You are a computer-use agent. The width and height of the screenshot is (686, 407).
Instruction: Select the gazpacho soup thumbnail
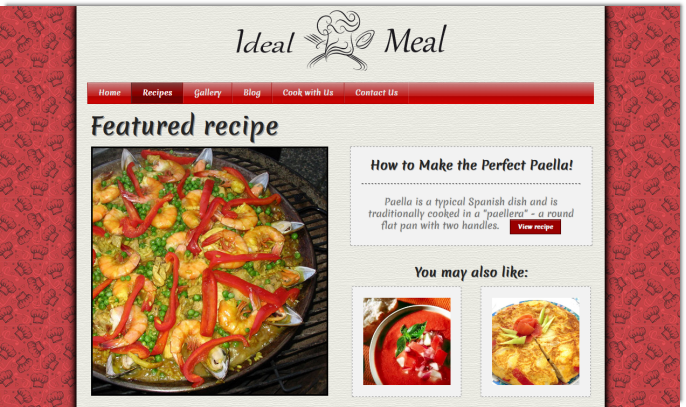tap(407, 341)
